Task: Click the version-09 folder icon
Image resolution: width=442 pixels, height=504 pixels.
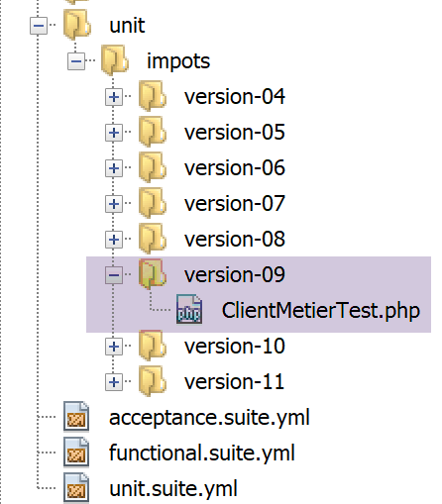Action: point(153,274)
